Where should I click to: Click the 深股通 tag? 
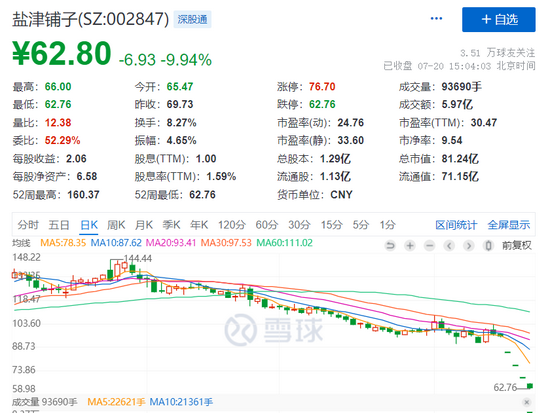tap(192, 19)
